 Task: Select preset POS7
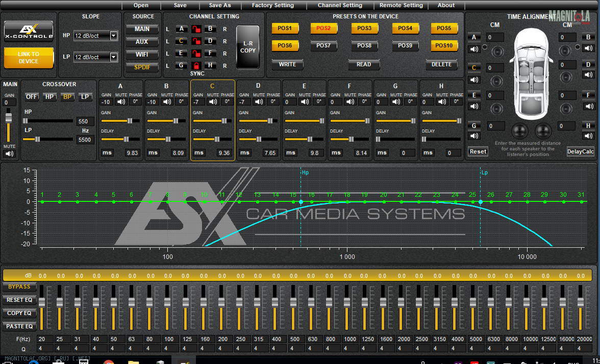pyautogui.click(x=323, y=45)
